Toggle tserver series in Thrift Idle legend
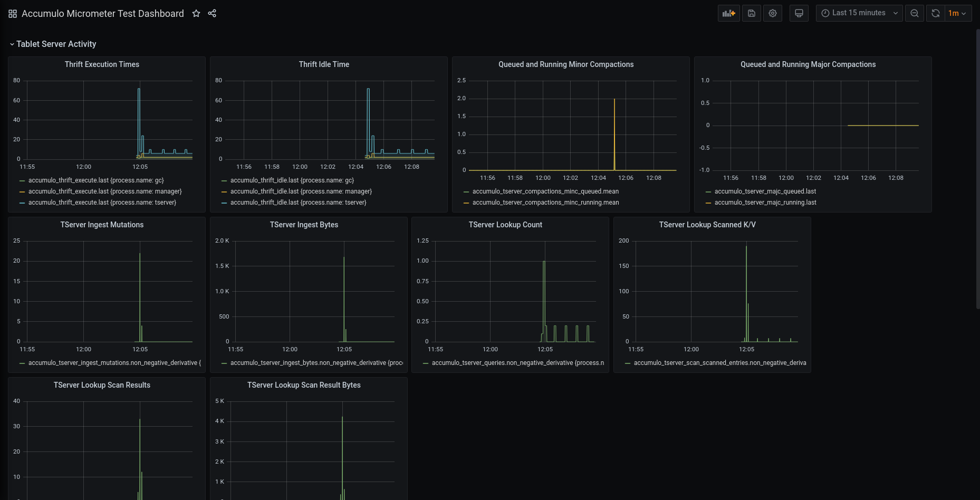 tap(298, 203)
